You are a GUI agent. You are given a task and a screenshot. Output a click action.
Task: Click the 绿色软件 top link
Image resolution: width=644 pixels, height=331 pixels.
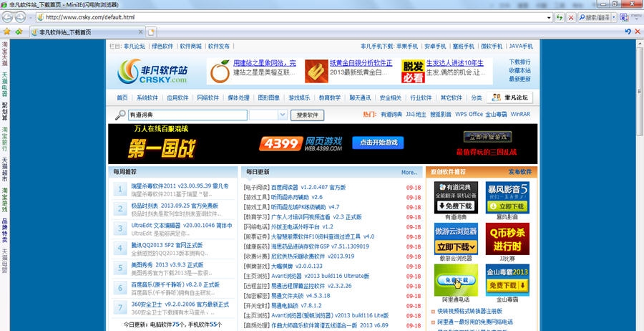(162, 46)
